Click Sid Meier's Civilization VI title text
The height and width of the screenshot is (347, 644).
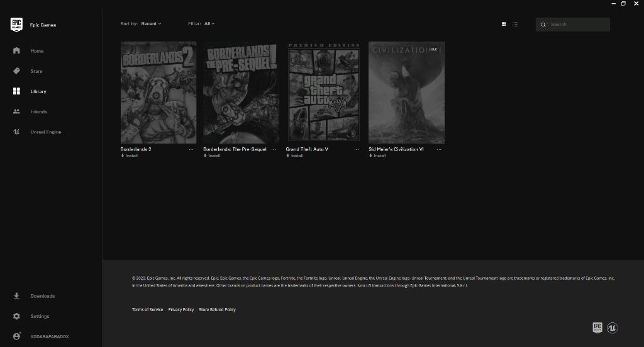point(396,149)
